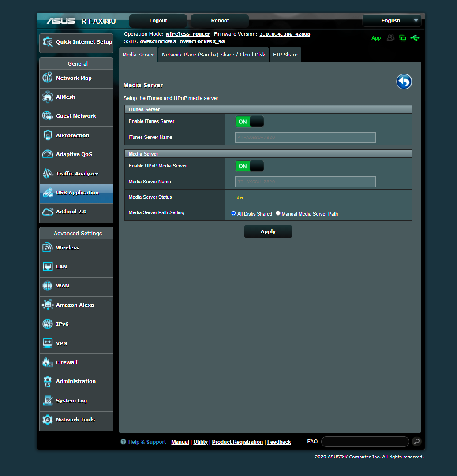Open the Feedback footer link
457x476 pixels.
click(x=279, y=442)
